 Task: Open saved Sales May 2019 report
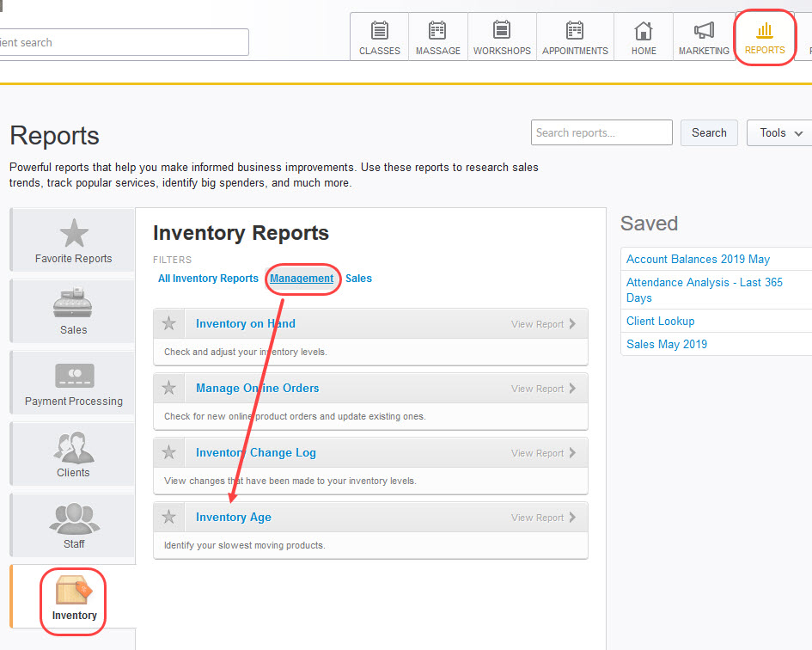667,344
